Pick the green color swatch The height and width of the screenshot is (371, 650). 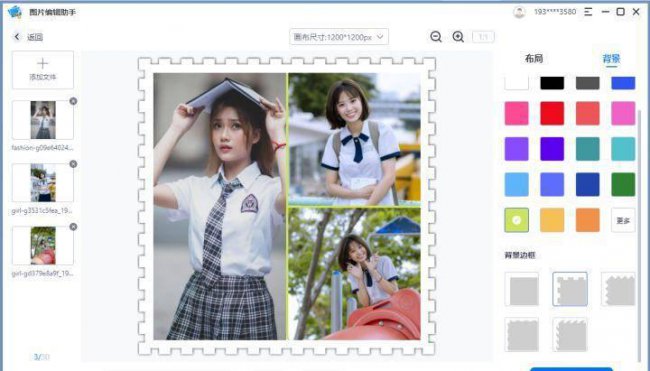click(x=623, y=184)
